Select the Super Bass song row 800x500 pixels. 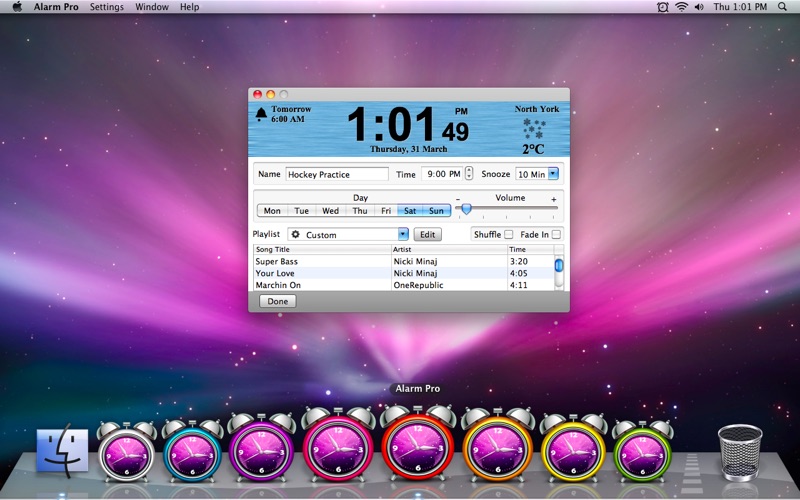(404, 261)
